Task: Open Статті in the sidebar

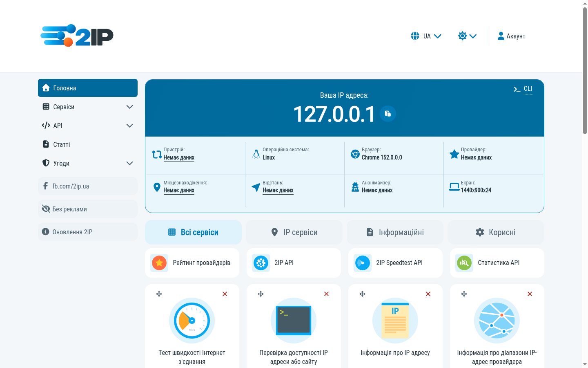Action: click(x=88, y=144)
